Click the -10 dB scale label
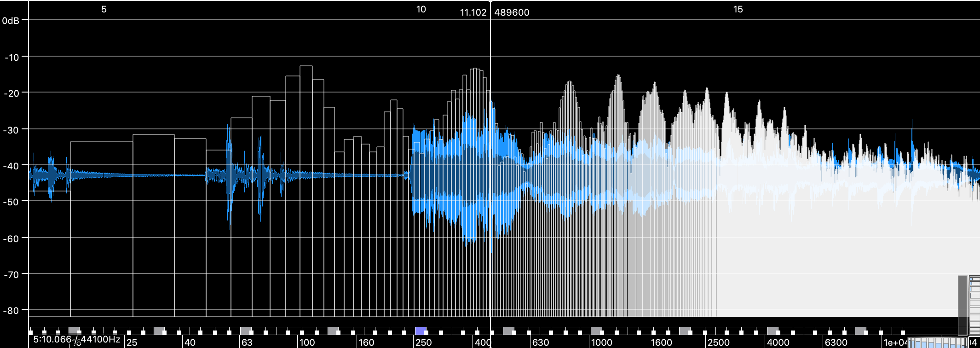 click(x=12, y=57)
